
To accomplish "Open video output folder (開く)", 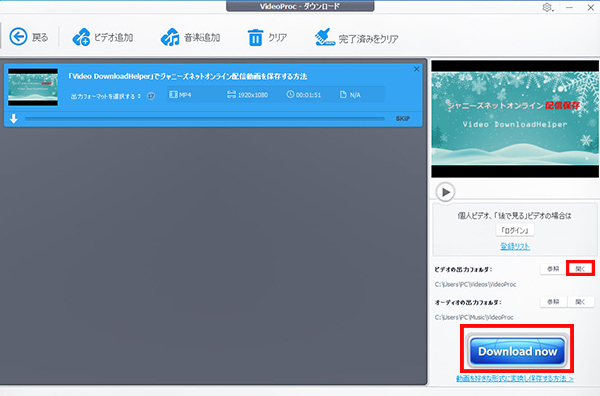I will 580,269.
